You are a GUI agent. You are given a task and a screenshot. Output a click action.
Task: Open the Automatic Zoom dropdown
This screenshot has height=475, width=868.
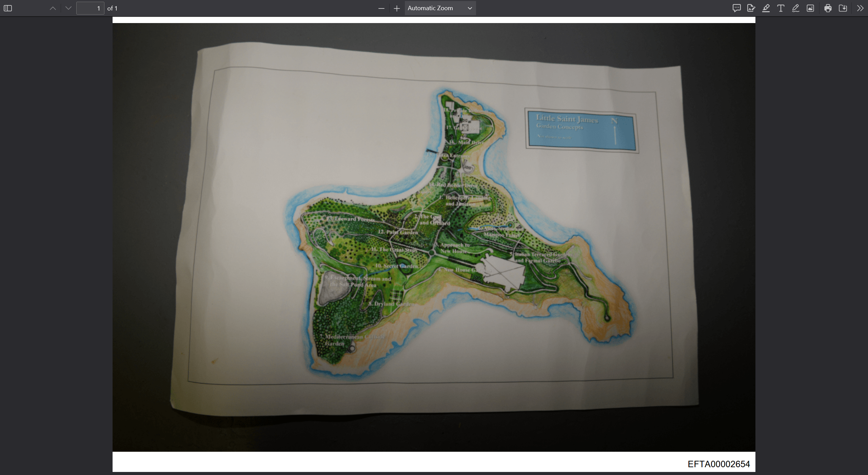point(440,8)
